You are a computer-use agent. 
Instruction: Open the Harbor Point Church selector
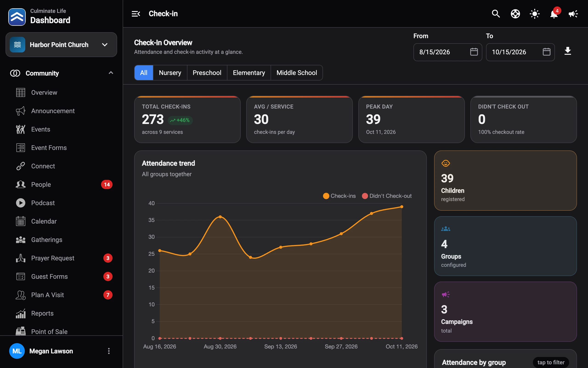point(61,45)
